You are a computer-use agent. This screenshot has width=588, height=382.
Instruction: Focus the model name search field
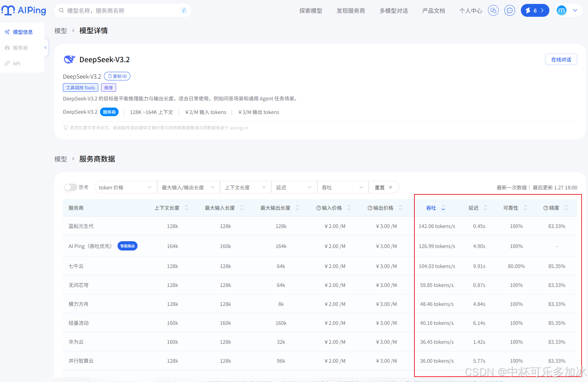tap(123, 10)
